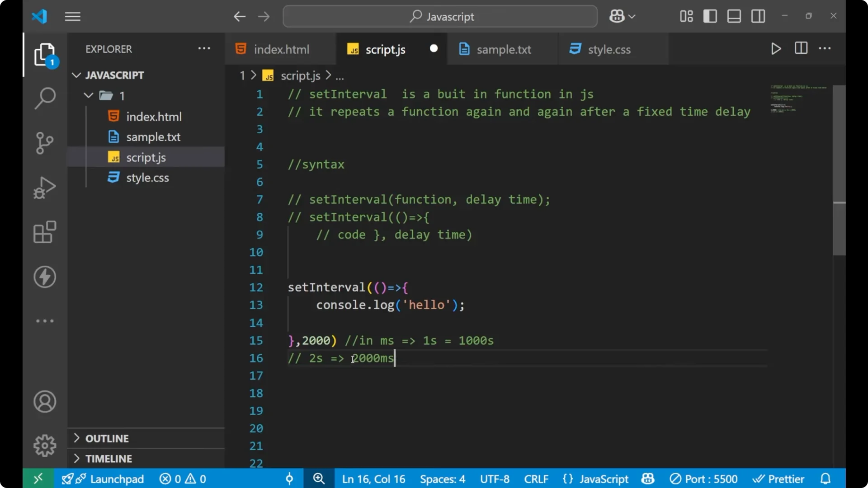Open the Manage settings gear icon
Screen dimensions: 868x488
pyautogui.click(x=44, y=445)
